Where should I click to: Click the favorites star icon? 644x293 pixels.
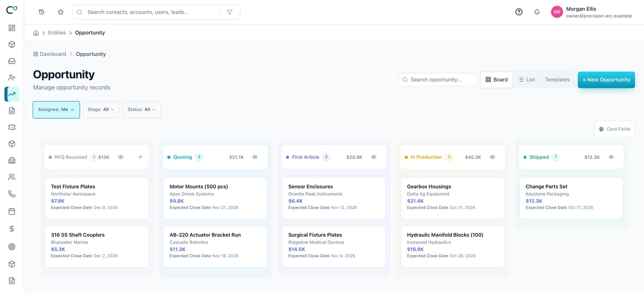point(61,12)
